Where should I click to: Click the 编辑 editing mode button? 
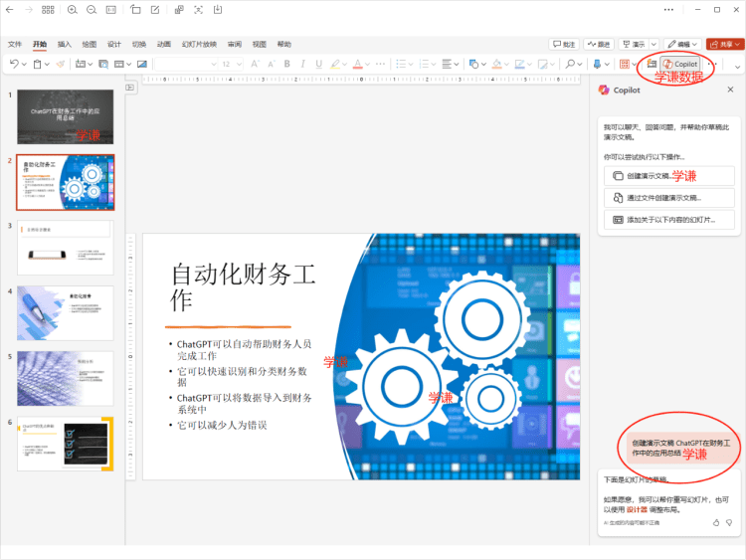coord(682,44)
